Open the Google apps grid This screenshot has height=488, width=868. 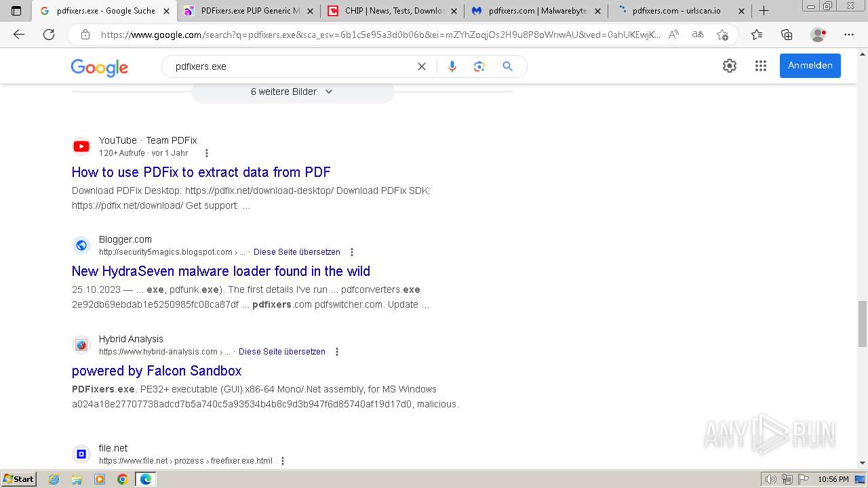point(761,66)
